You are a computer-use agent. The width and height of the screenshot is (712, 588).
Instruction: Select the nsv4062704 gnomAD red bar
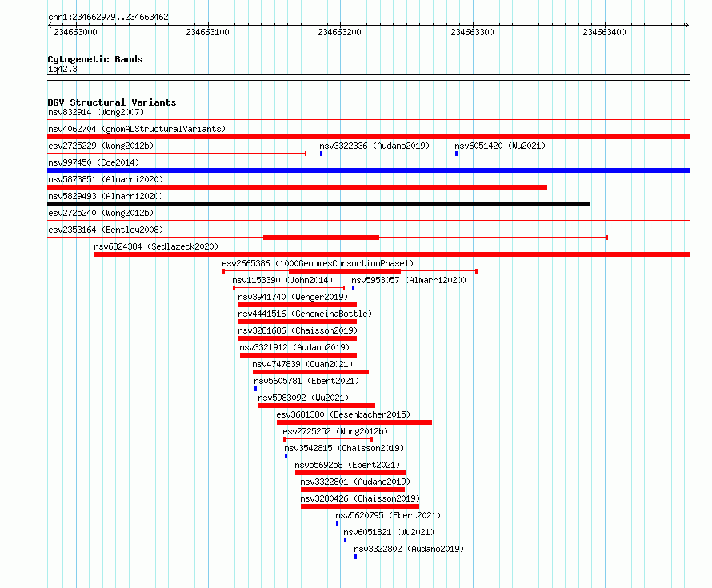368,137
